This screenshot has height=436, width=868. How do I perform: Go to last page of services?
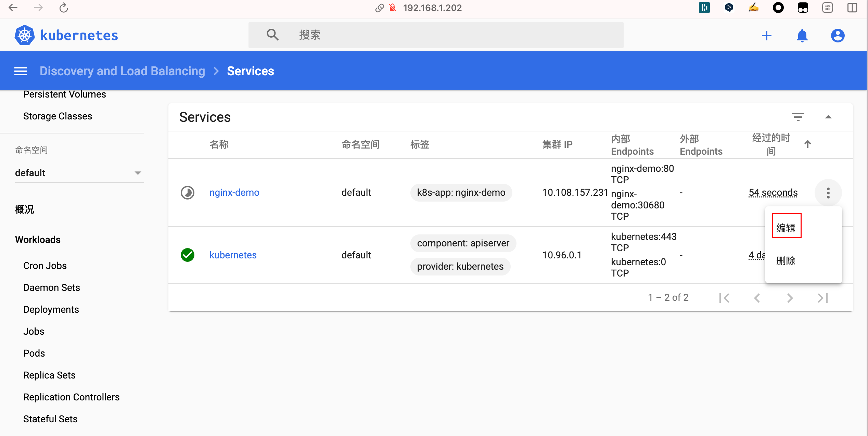(x=822, y=298)
